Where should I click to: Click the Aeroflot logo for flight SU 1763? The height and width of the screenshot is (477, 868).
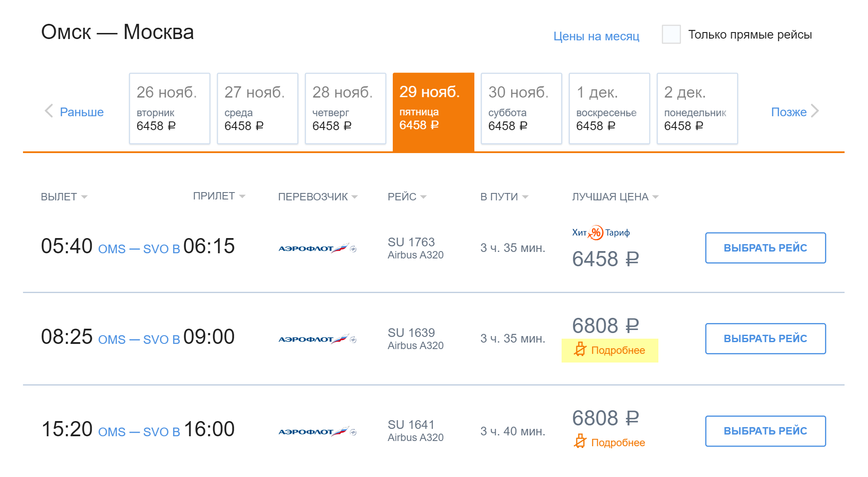tap(317, 248)
